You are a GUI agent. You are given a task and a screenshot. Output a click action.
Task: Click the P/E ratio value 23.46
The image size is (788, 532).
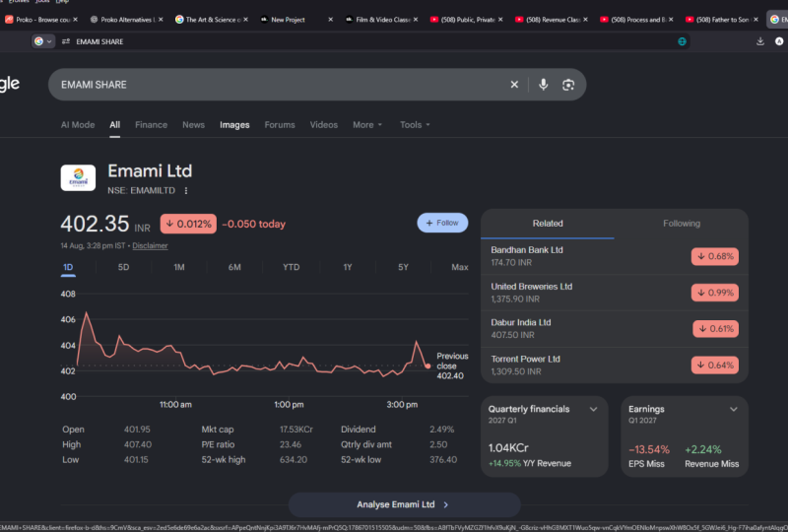(x=291, y=444)
